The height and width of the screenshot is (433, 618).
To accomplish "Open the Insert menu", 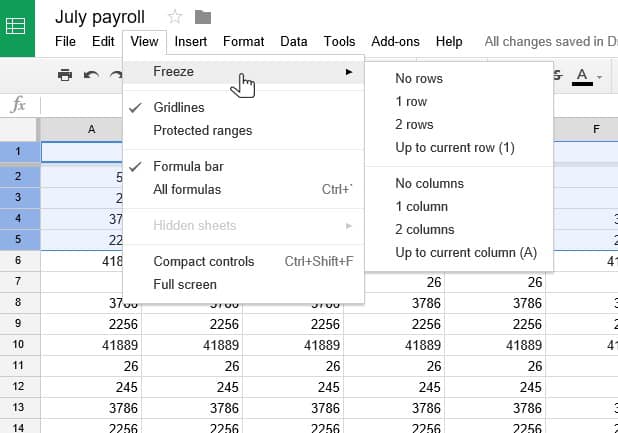I will tap(190, 41).
